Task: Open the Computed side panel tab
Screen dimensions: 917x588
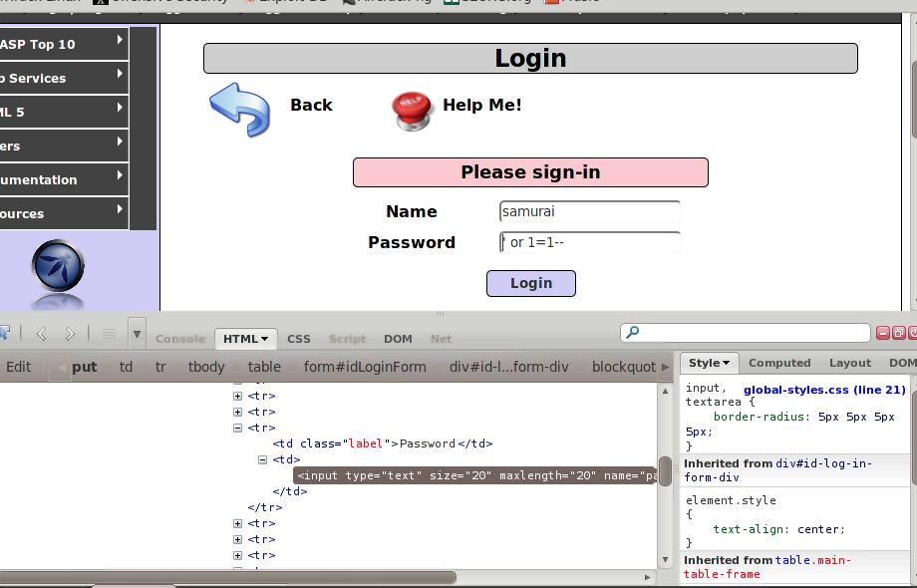Action: (x=779, y=363)
